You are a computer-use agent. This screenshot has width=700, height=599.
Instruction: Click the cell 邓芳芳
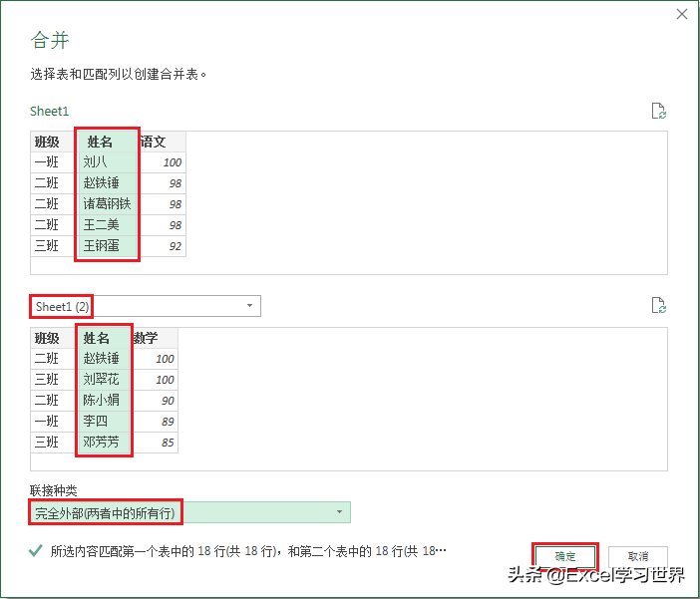pos(104,443)
